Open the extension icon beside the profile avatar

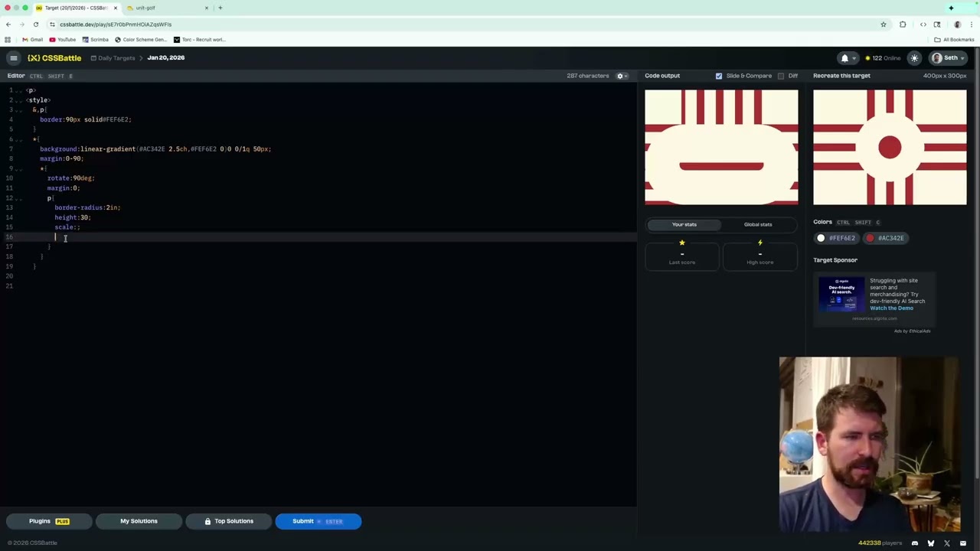point(937,24)
